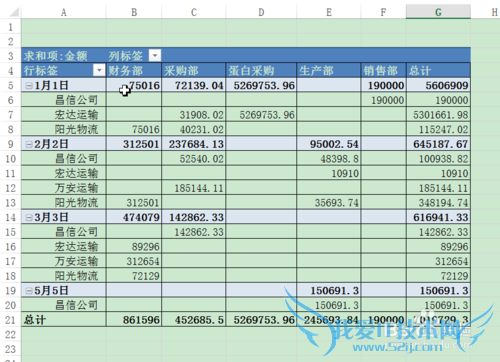Select cell with value 72139.04
500x362 pixels.
point(194,85)
